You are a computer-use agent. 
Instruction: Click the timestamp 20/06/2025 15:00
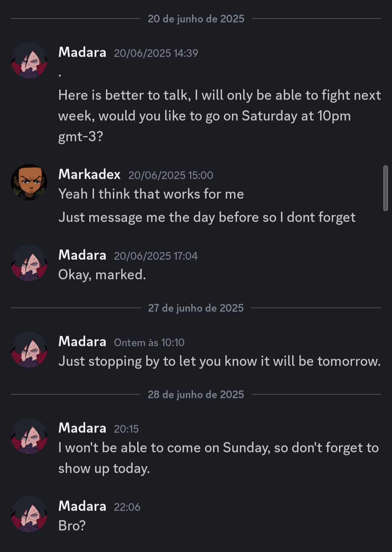[x=171, y=175]
